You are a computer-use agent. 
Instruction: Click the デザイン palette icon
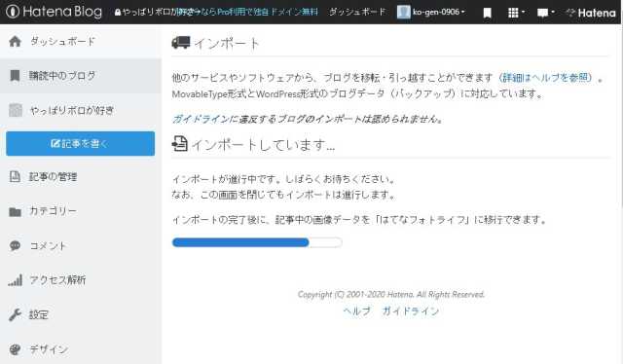[x=16, y=349]
